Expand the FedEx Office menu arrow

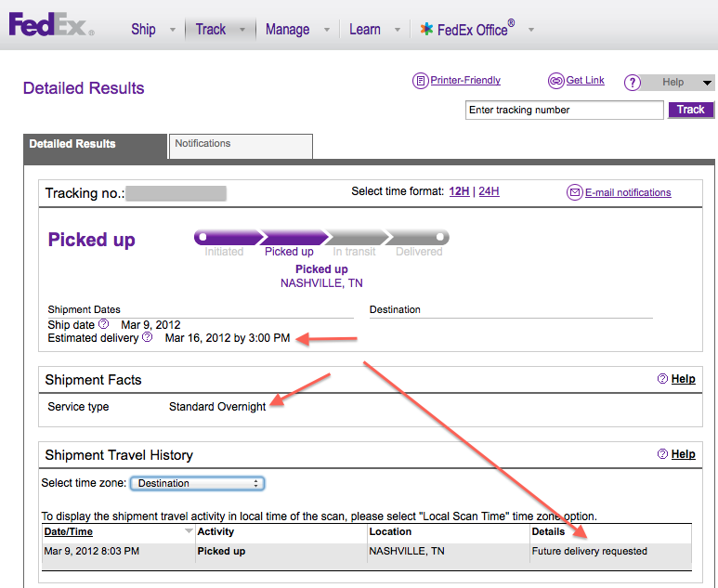pos(531,30)
